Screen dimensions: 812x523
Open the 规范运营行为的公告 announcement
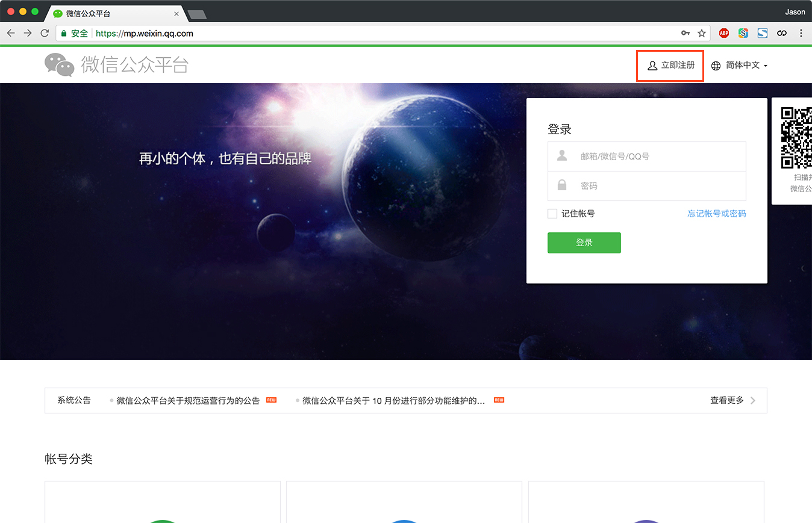188,400
